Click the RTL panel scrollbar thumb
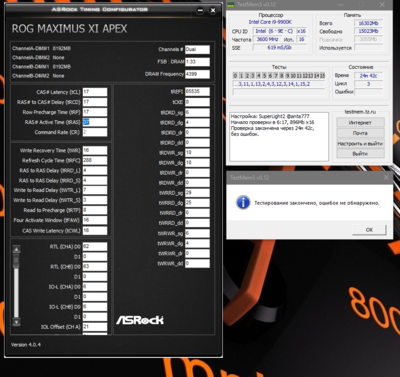Screen dimensions: 400x377 point(16,261)
